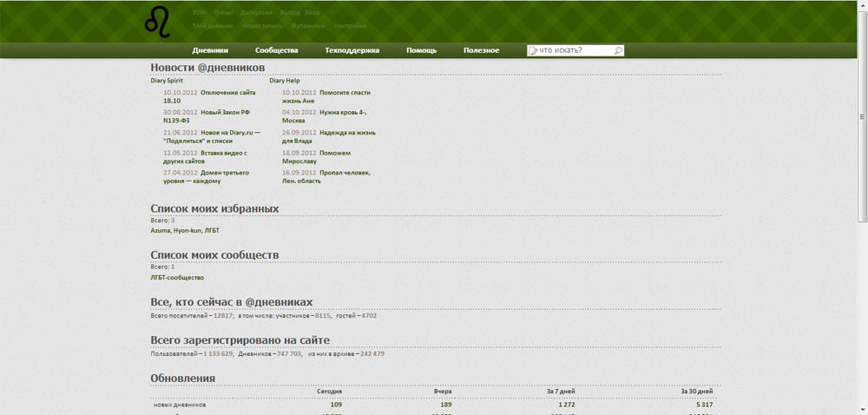
Task: Open Избранное header link
Action: click(x=308, y=25)
